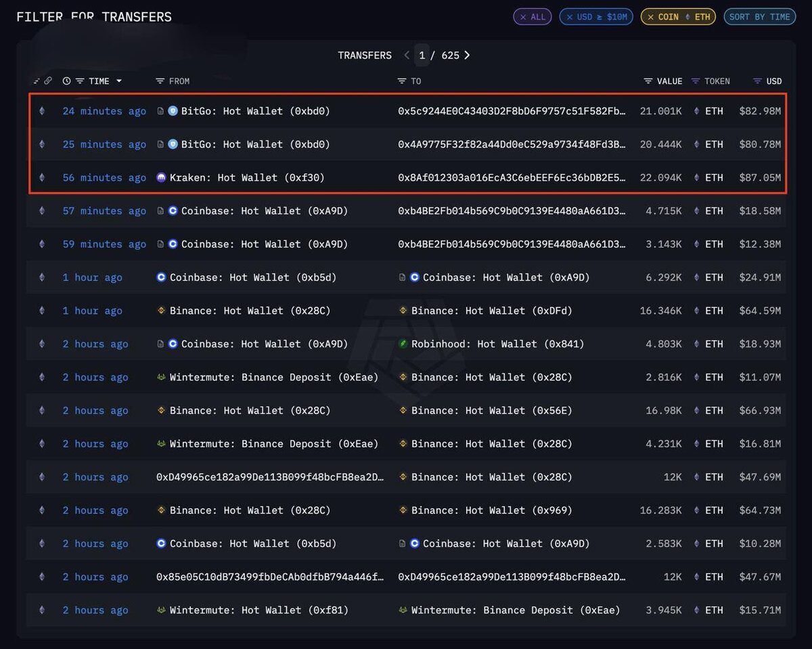Image resolution: width=812 pixels, height=649 pixels.
Task: Select the $10.28M USD amount
Action: click(760, 543)
